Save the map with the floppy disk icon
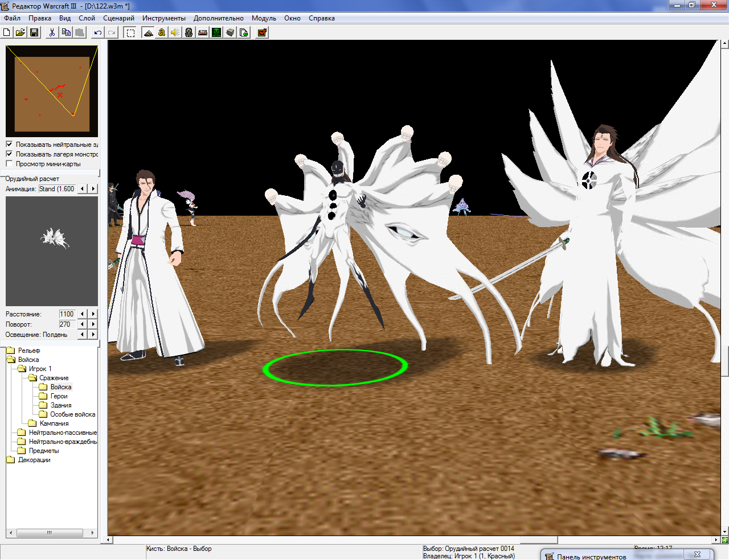The width and height of the screenshot is (729, 560). pyautogui.click(x=34, y=32)
